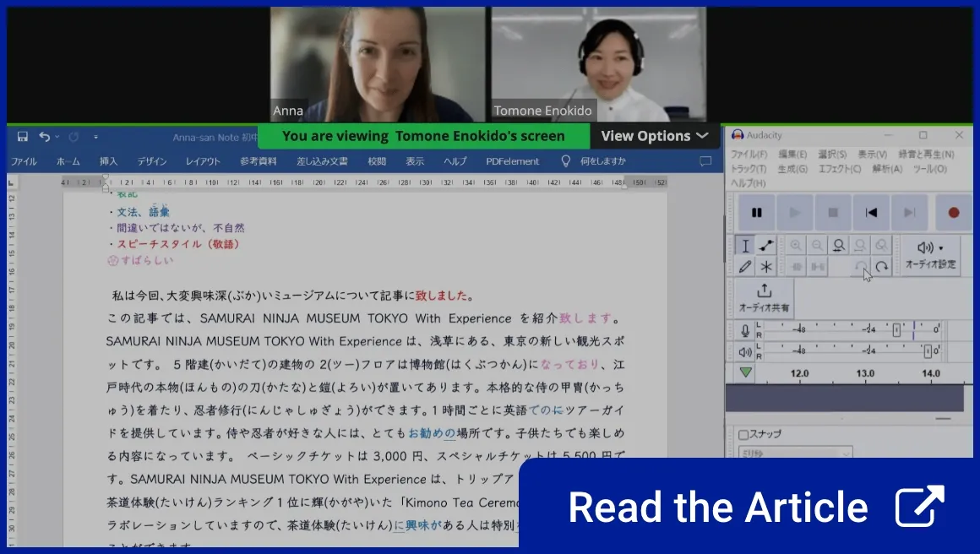Click the Stop button in Audacity

832,212
